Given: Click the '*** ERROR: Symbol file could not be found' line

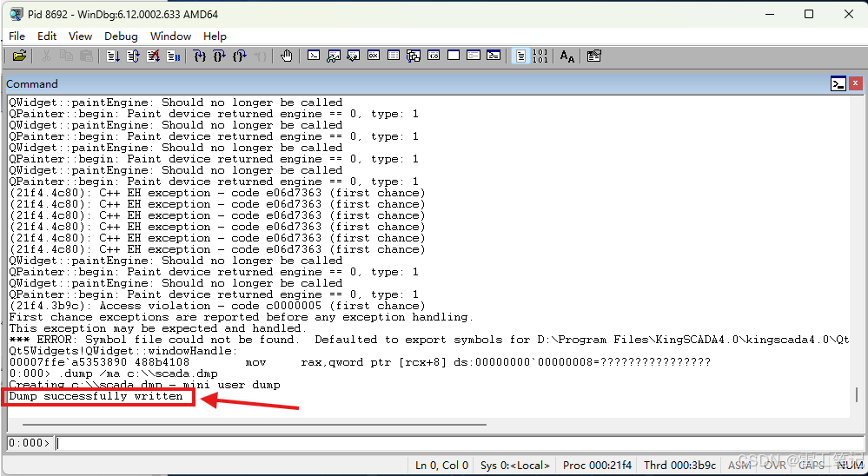Looking at the screenshot, I should (429, 340).
